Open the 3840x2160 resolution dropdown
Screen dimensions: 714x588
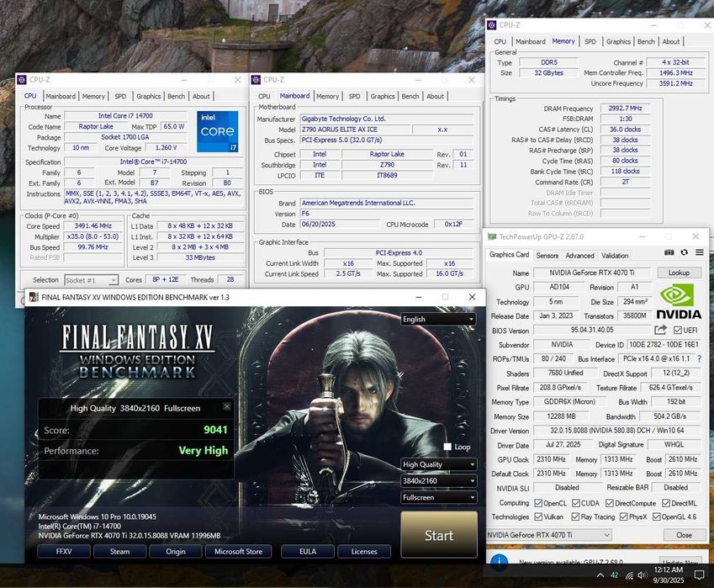pos(438,480)
